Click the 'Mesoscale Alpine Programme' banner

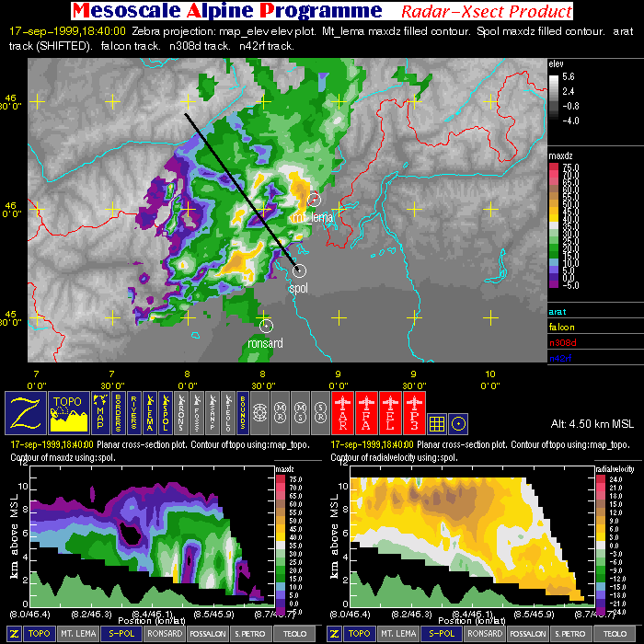point(227,11)
